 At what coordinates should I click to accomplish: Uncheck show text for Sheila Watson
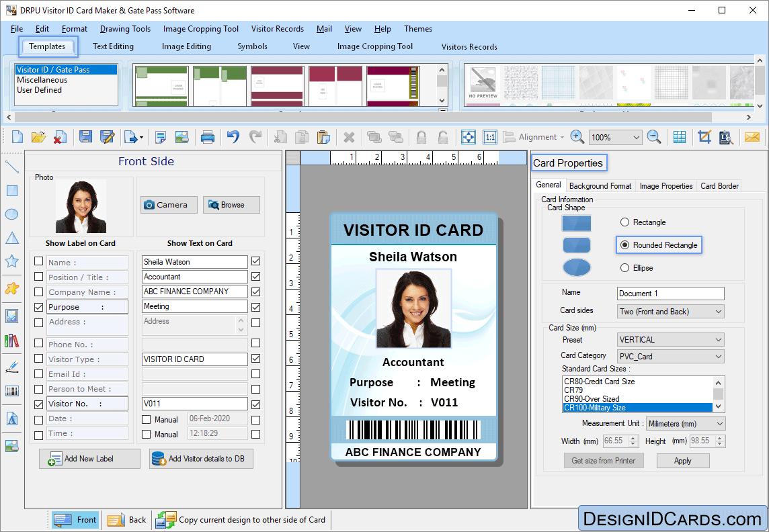pos(255,261)
